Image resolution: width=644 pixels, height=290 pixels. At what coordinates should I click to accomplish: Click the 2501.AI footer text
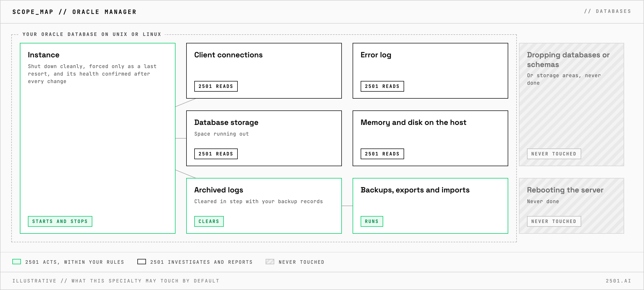(619, 281)
